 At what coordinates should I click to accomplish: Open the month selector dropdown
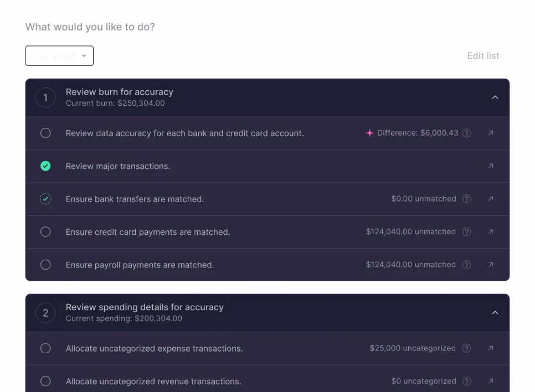click(59, 56)
